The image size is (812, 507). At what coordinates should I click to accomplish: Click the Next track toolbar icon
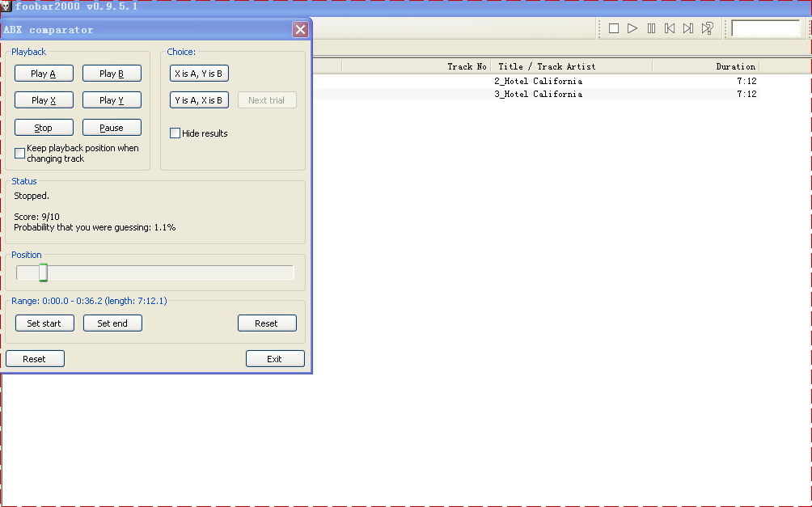(688, 28)
